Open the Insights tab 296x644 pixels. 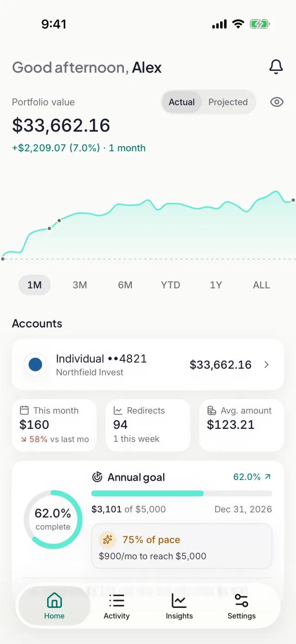point(179,607)
